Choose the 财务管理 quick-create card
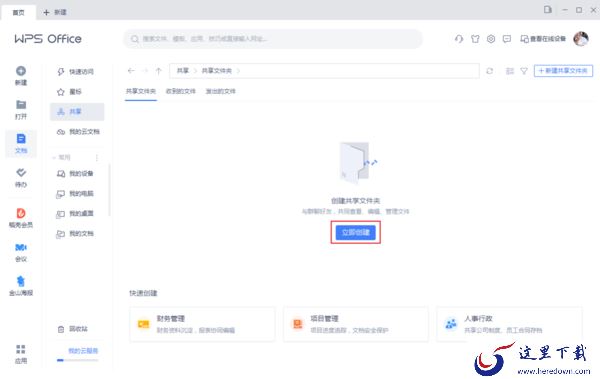 [x=202, y=324]
